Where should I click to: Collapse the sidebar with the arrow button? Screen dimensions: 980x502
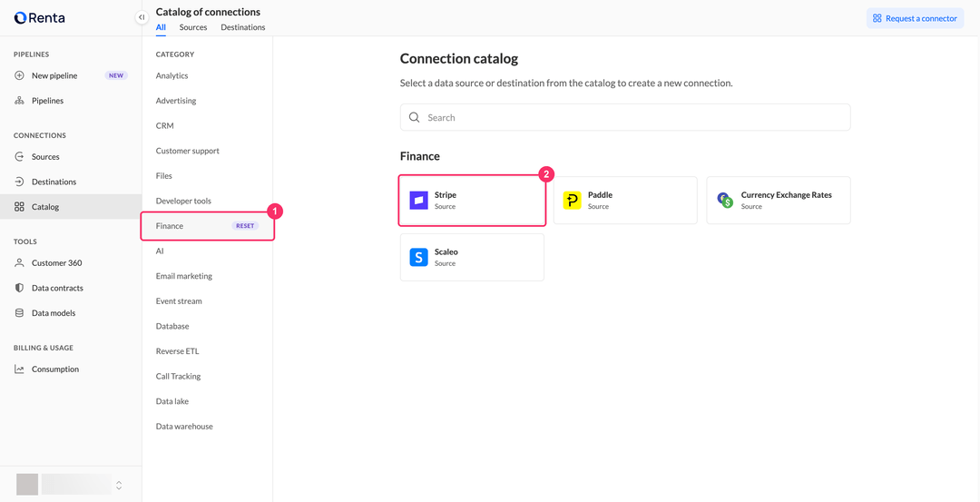click(x=142, y=17)
